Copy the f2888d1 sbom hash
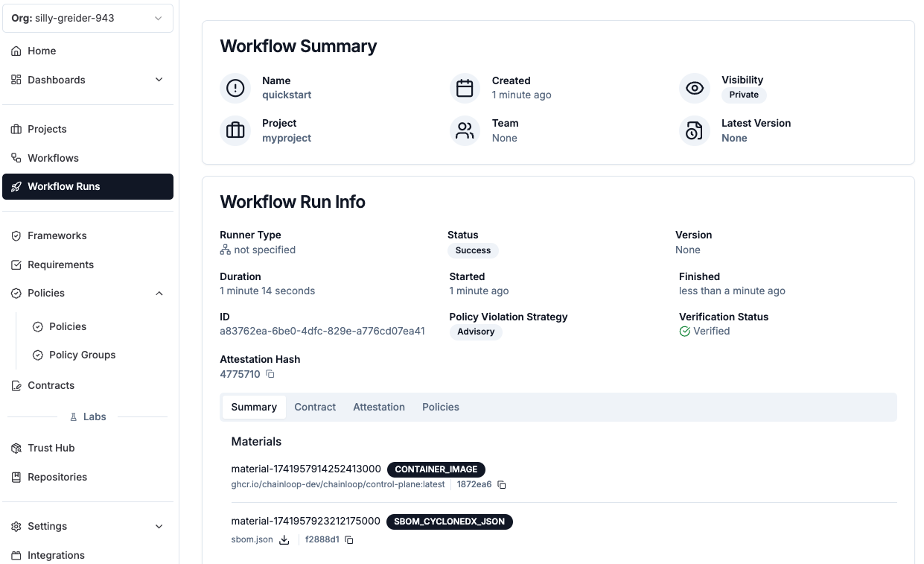Screen dimensions: 924x564 pyautogui.click(x=349, y=539)
